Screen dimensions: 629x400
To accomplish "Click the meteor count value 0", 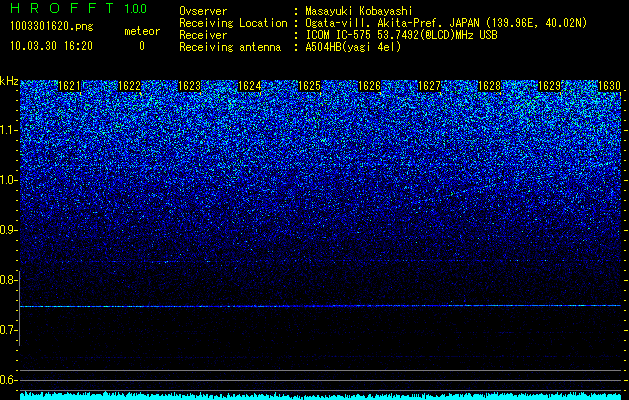I will (x=142, y=46).
